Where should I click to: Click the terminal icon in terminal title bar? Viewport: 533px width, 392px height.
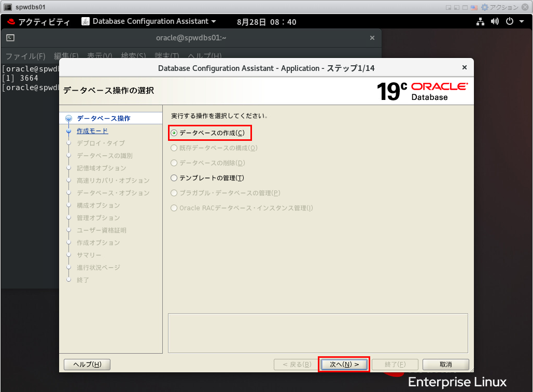tap(10, 38)
